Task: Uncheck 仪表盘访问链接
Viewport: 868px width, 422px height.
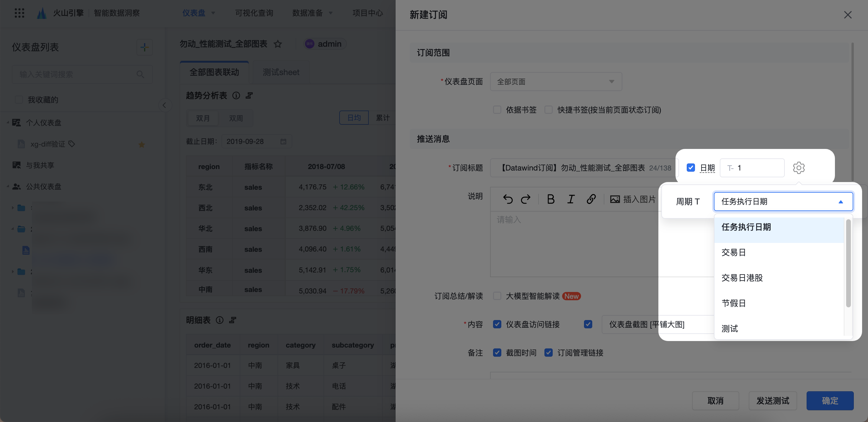Action: pos(497,324)
